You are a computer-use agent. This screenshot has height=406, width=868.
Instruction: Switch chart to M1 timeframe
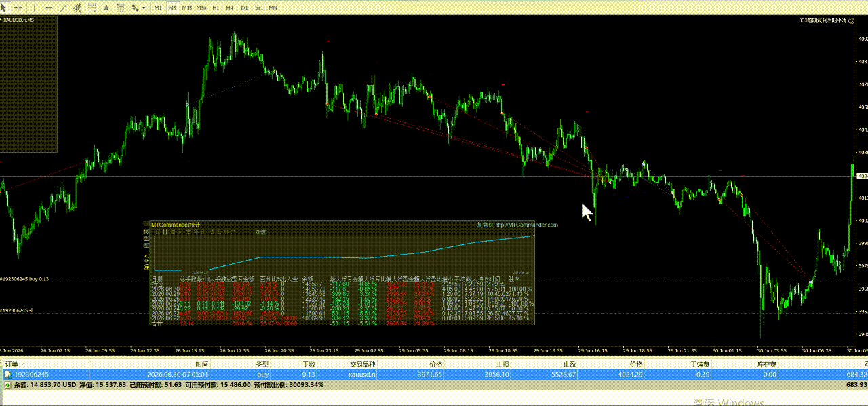pyautogui.click(x=158, y=8)
